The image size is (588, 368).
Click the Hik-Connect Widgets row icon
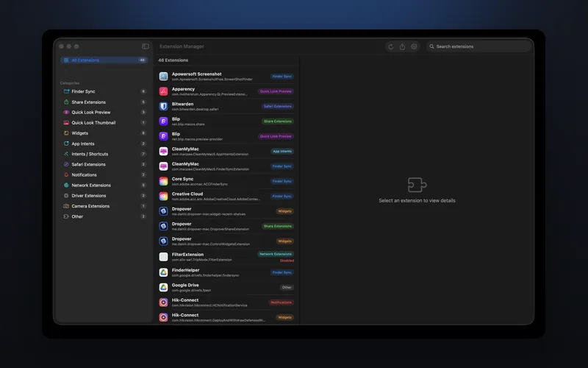(x=163, y=317)
